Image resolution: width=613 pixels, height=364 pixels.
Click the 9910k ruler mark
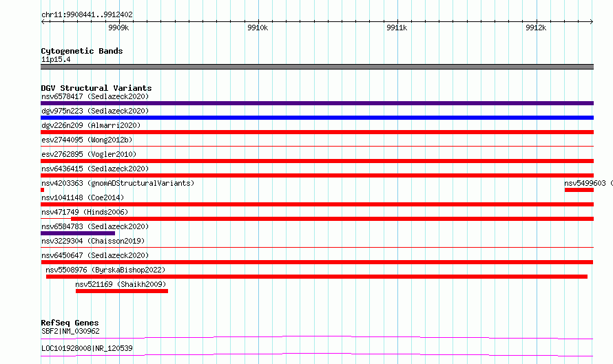tap(258, 28)
